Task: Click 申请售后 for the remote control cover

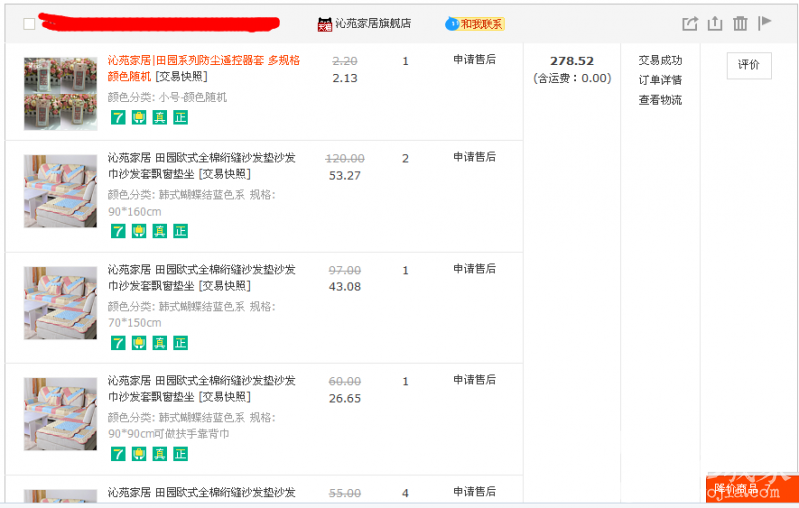Action: (474, 60)
